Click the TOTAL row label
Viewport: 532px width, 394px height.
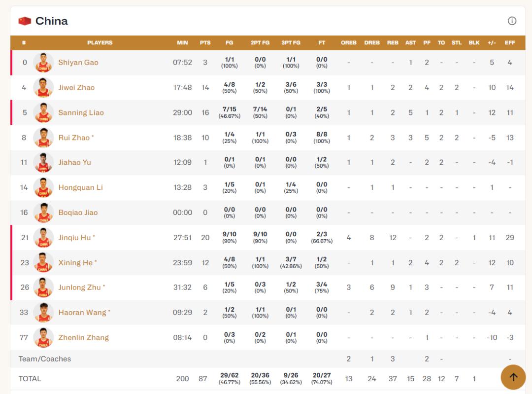(30, 379)
